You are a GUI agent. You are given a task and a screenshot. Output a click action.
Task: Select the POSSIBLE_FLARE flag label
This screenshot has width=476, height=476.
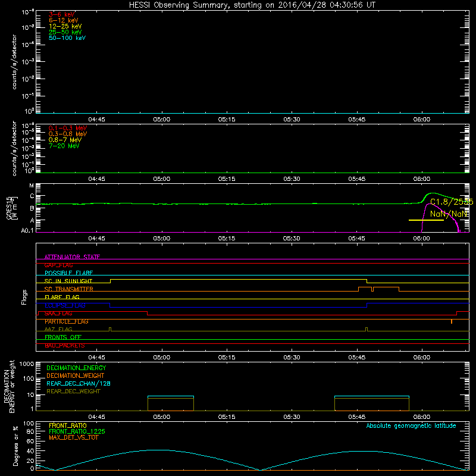coord(68,273)
